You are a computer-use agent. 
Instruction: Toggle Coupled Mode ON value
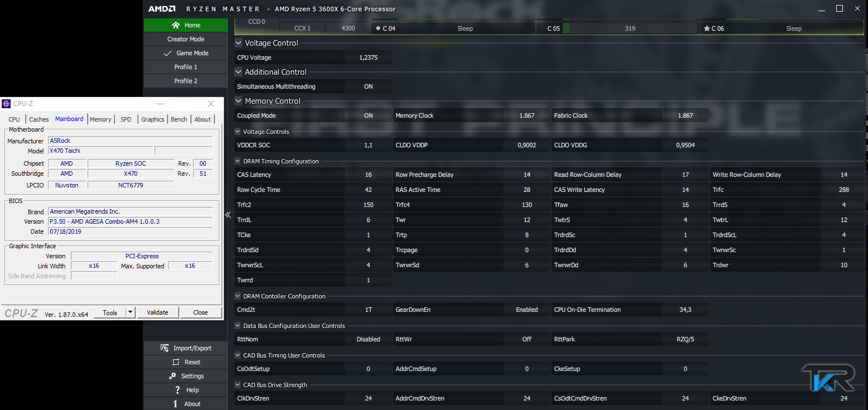click(368, 115)
